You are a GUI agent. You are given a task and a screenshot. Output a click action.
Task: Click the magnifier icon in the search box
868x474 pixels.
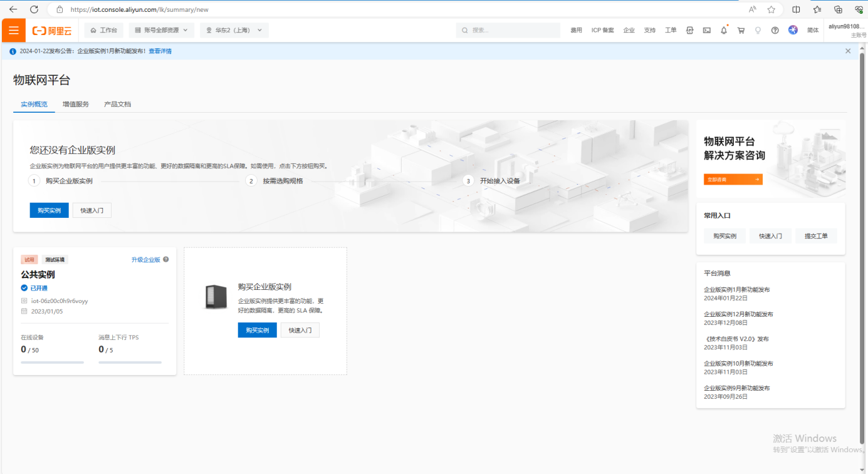465,30
